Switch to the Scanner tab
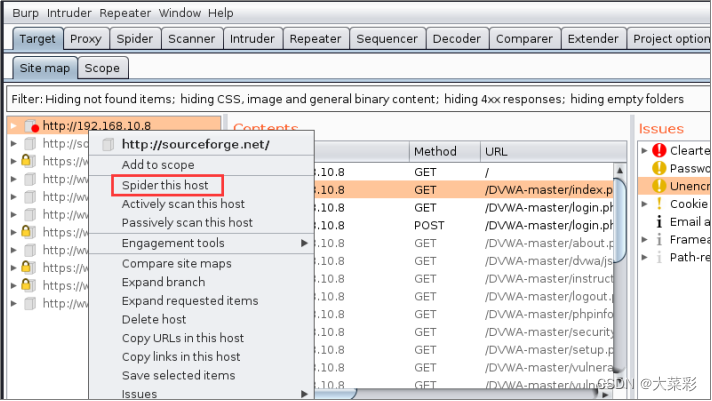712x401 pixels. click(192, 39)
